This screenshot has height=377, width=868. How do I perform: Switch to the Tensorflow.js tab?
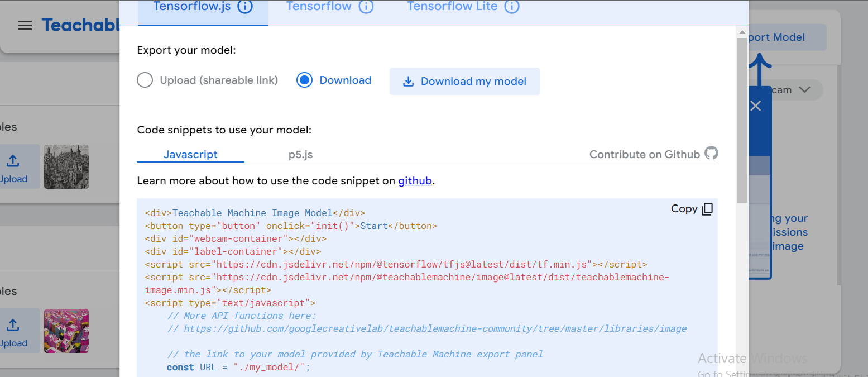(x=203, y=12)
